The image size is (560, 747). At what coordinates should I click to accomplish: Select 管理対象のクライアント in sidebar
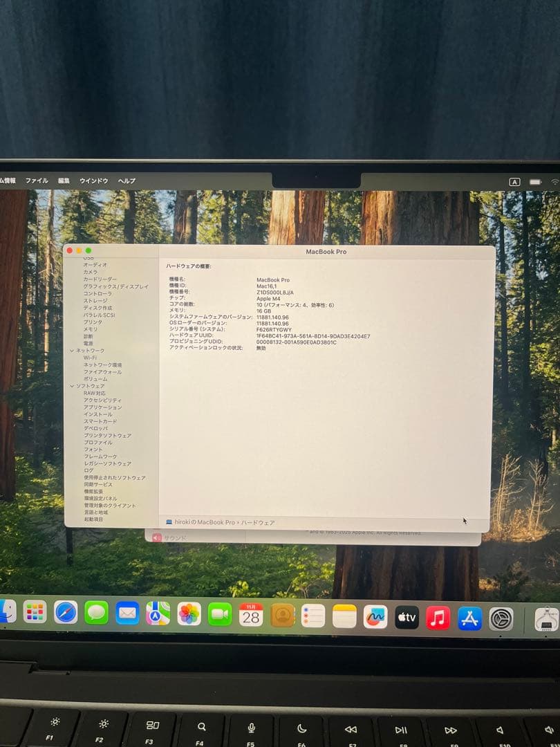pyautogui.click(x=110, y=506)
